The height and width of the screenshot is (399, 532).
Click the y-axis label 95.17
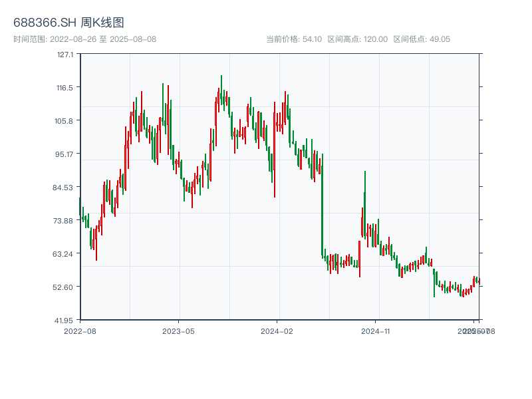pyautogui.click(x=64, y=154)
